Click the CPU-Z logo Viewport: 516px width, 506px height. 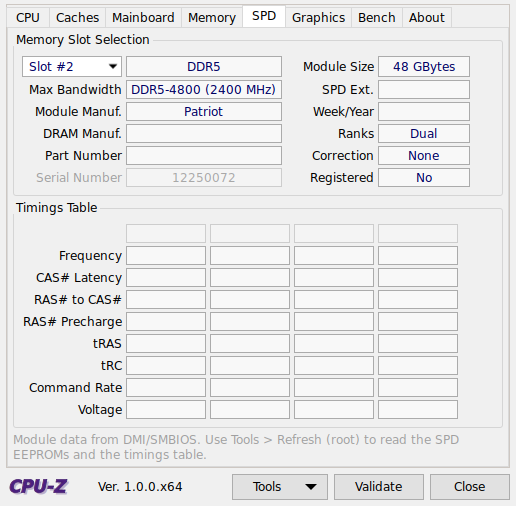pos(38,486)
